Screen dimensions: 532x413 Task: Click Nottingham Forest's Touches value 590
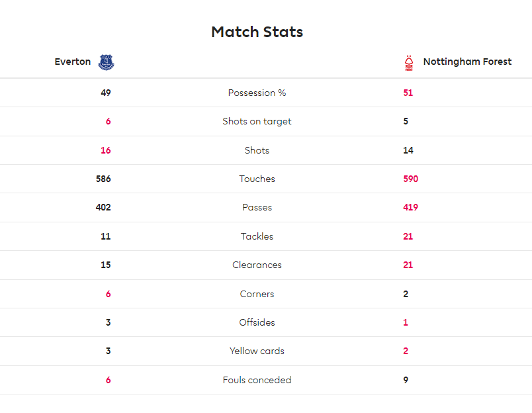pyautogui.click(x=410, y=179)
